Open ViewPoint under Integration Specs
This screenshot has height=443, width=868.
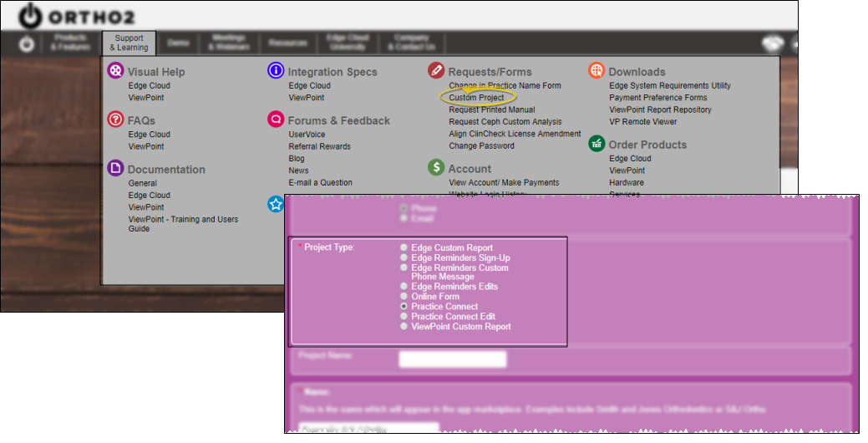tap(307, 98)
